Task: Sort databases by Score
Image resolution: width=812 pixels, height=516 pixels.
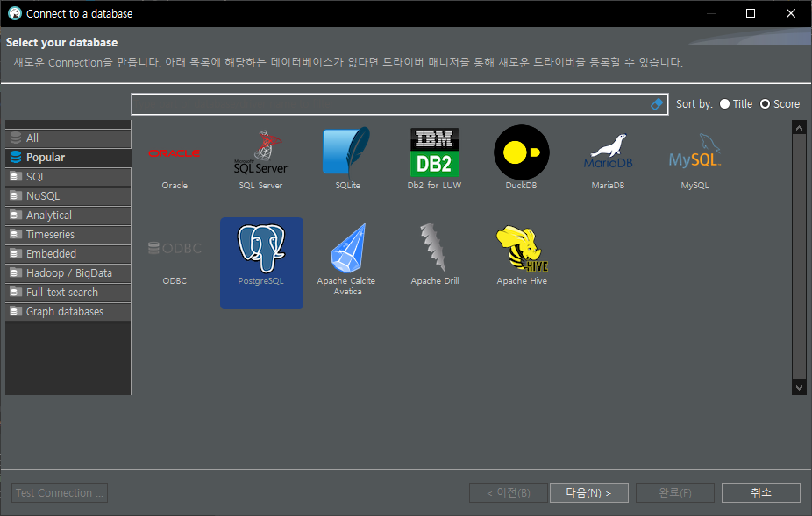Action: coord(780,104)
